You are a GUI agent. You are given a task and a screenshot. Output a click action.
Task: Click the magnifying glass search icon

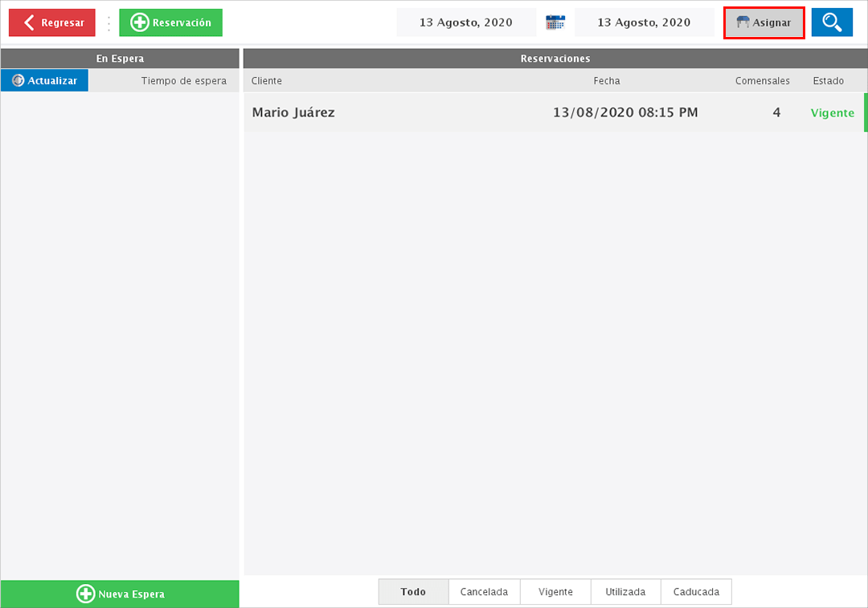point(832,22)
